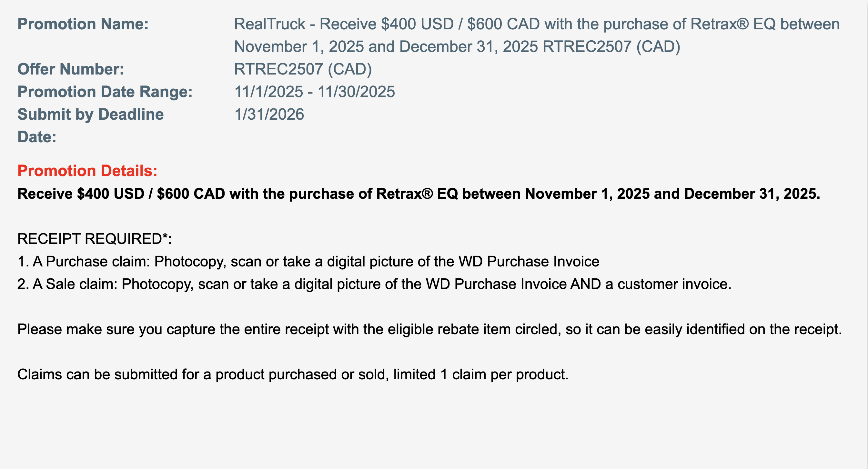Click the "Submit by Deadline Date:" label
Viewport: 868px width, 469px height.
coord(90,115)
